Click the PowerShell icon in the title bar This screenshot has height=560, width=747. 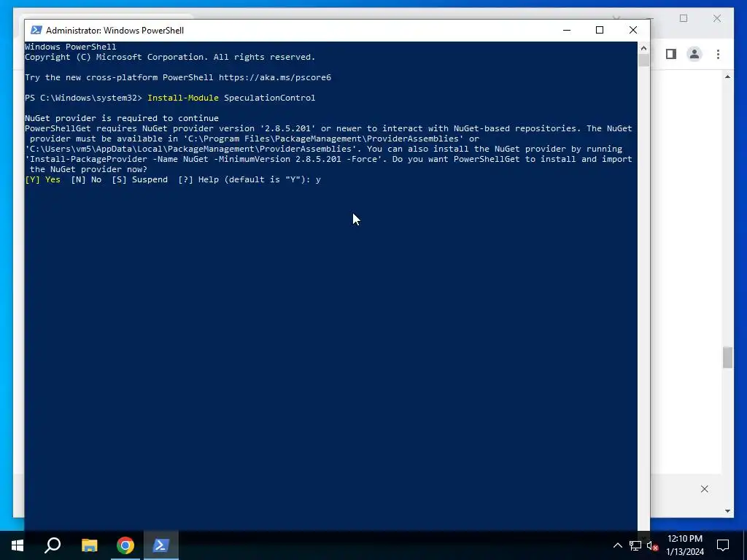click(36, 30)
